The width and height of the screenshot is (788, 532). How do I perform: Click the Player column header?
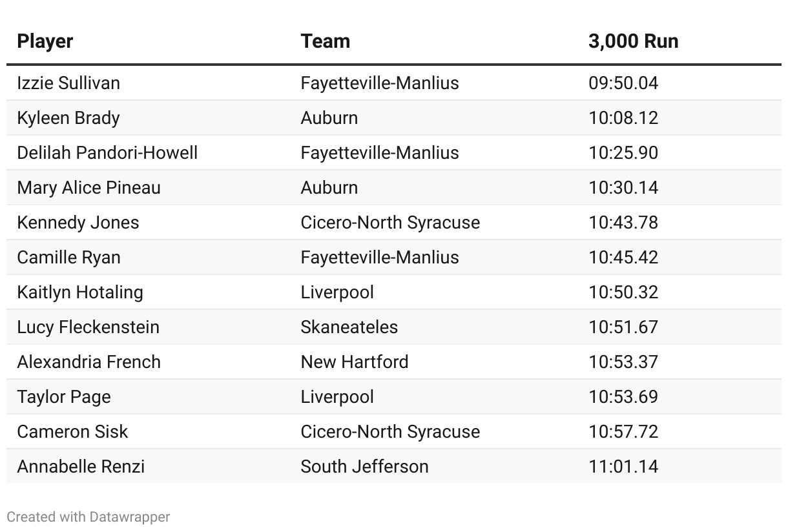click(x=45, y=41)
